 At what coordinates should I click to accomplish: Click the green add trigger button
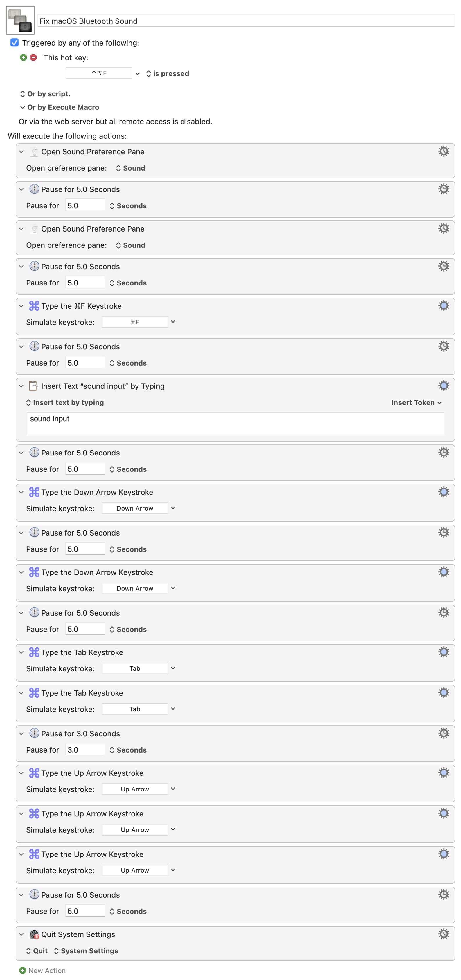[24, 57]
